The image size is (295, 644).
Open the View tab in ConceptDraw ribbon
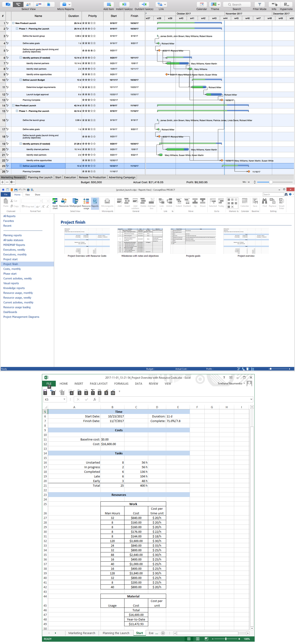(x=27, y=195)
